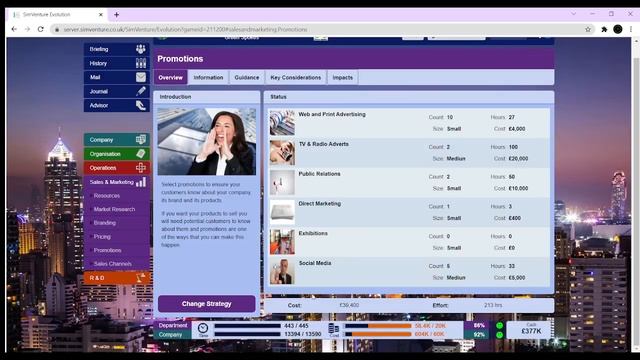Click the Department cost progress bar
The height and width of the screenshot is (360, 640).
click(378, 326)
